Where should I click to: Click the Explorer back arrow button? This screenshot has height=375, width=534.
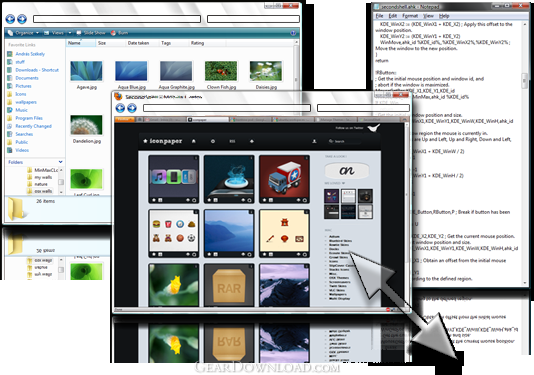point(10,19)
